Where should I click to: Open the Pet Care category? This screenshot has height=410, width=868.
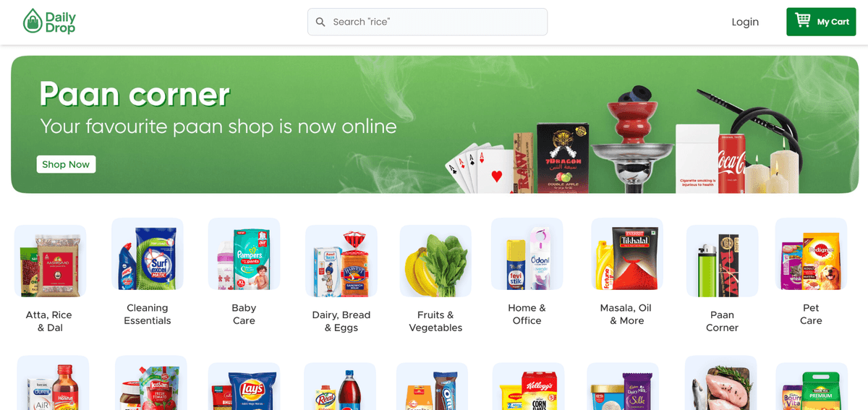click(x=811, y=273)
